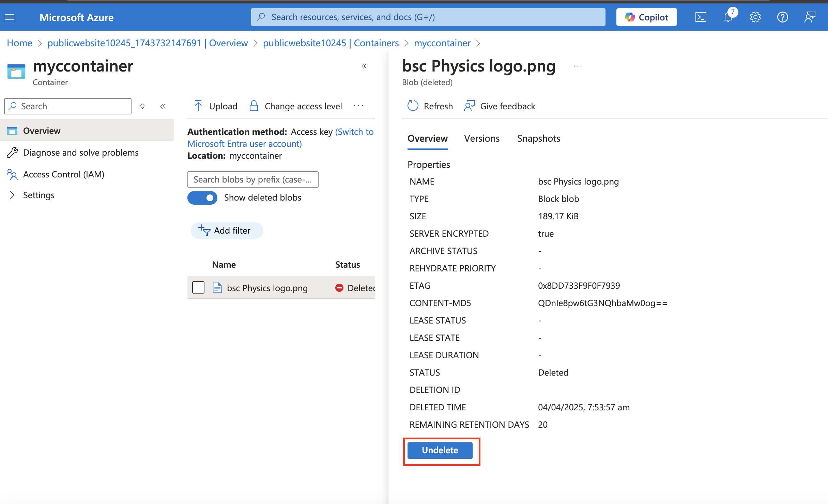Open more container toolbar options

coord(358,106)
